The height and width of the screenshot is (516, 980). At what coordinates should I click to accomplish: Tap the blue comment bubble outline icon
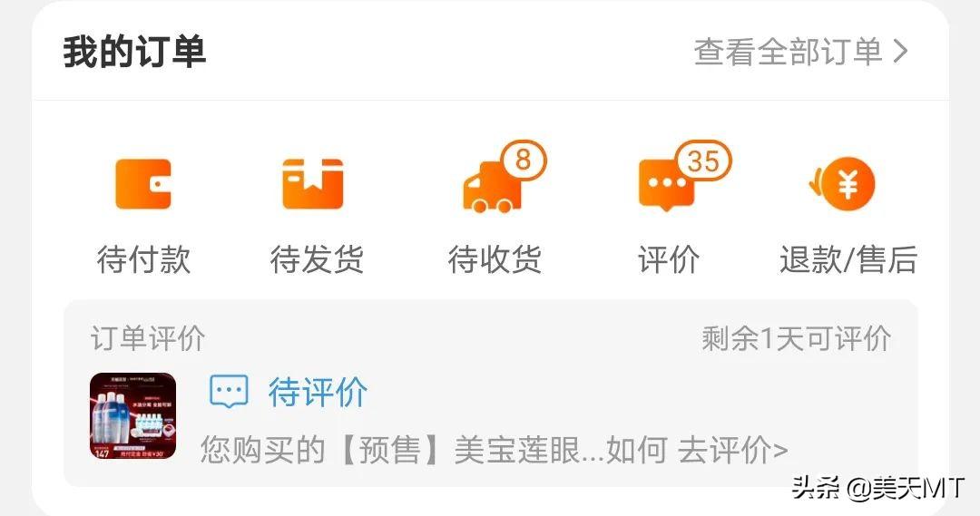[x=228, y=393]
